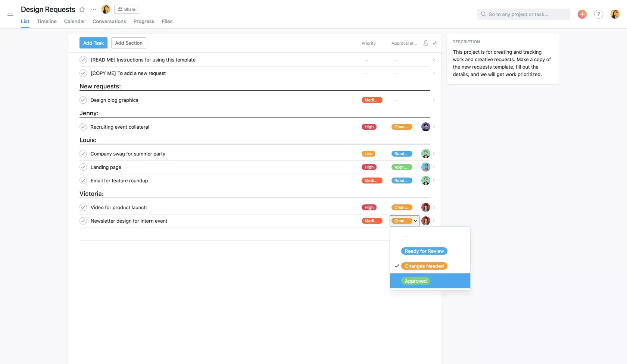The image size is (627, 364).
Task: Open the orange quick-add button
Action: click(582, 14)
